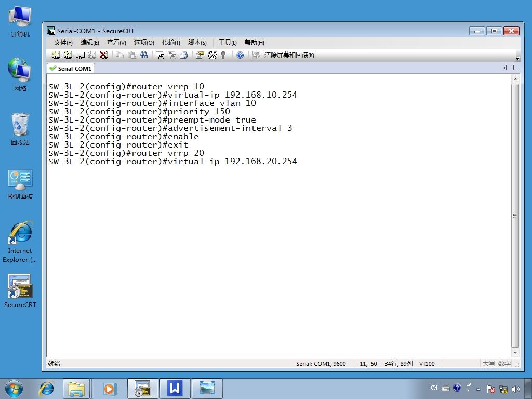Click the tab scroll right arrow

coord(514,68)
